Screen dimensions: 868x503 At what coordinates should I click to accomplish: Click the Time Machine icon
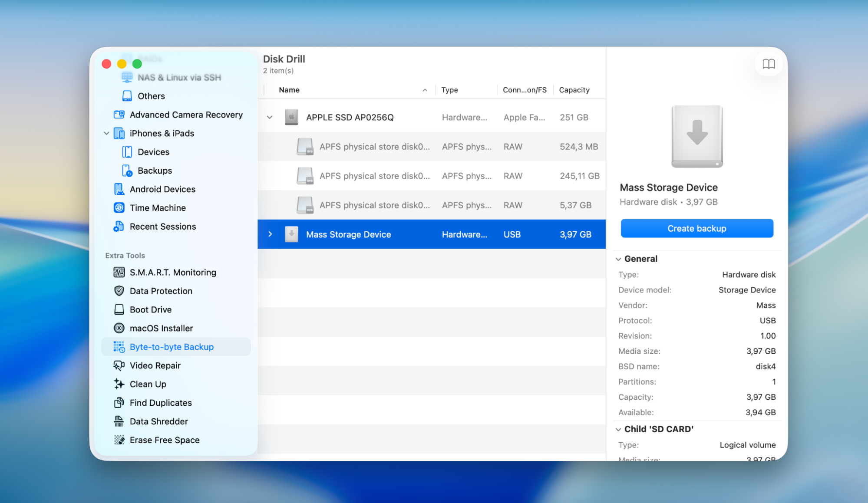point(119,208)
